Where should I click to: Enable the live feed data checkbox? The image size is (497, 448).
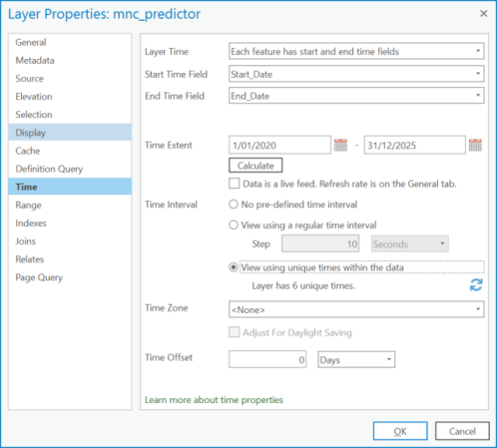click(235, 184)
